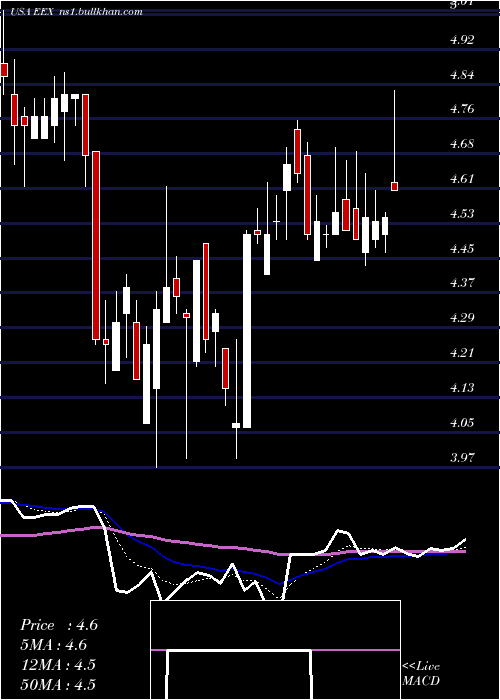500x700 pixels.
Task: Click the 4.13 price axis label
Action: 462,388
